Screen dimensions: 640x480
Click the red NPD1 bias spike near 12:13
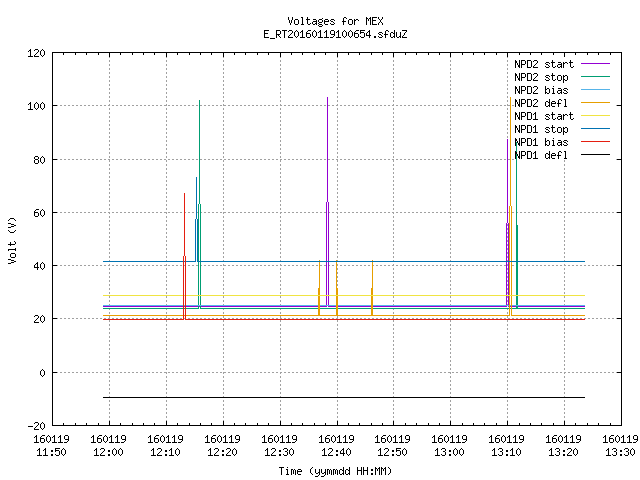[184, 256]
